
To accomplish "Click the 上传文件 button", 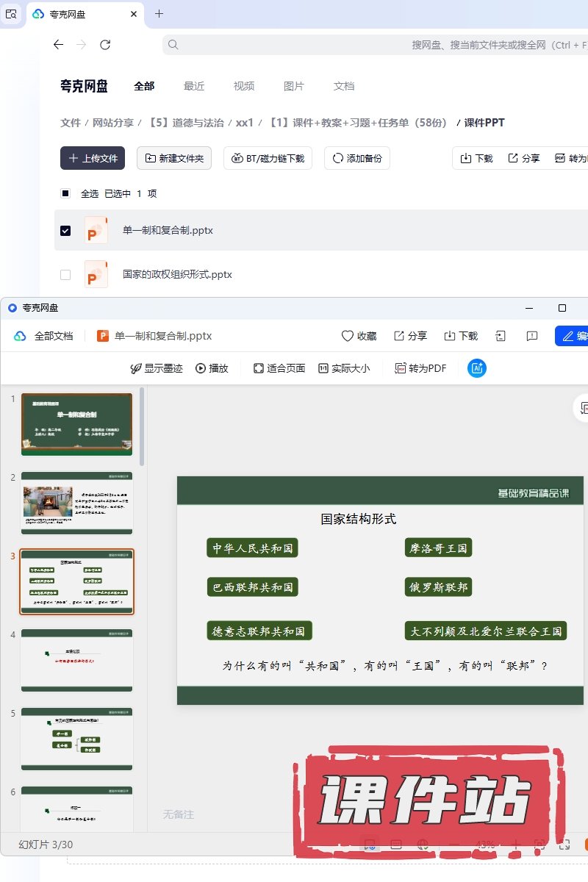I will (93, 158).
